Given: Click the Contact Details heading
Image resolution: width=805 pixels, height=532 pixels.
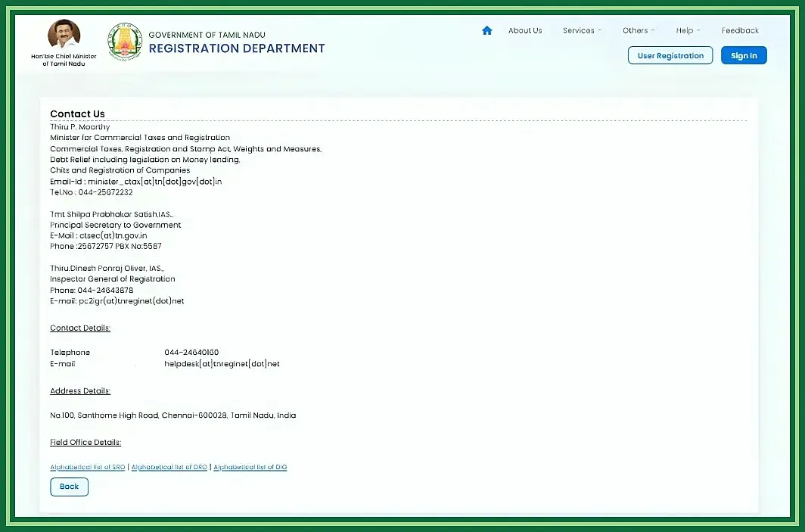Looking at the screenshot, I should tap(80, 328).
